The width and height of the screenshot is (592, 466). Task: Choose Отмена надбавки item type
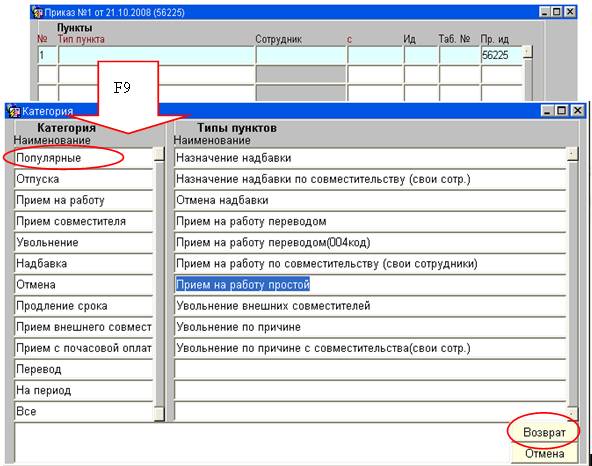(370, 200)
